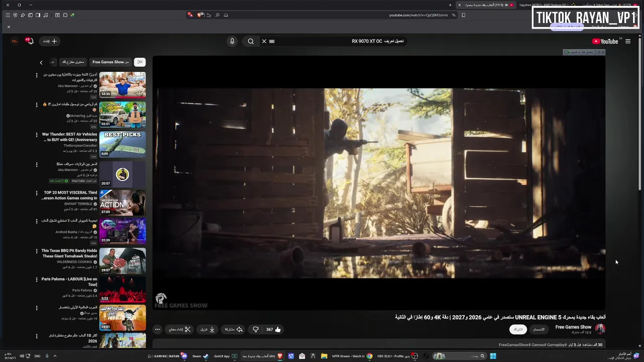The image size is (644, 362).
Task: Go to YouTube home via logo
Action: (605, 41)
